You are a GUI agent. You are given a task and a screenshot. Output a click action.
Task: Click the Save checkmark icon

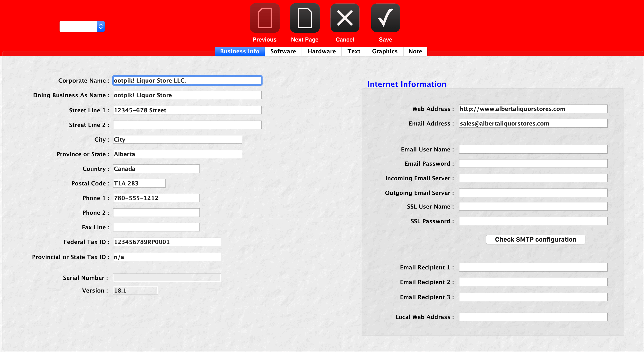point(385,18)
